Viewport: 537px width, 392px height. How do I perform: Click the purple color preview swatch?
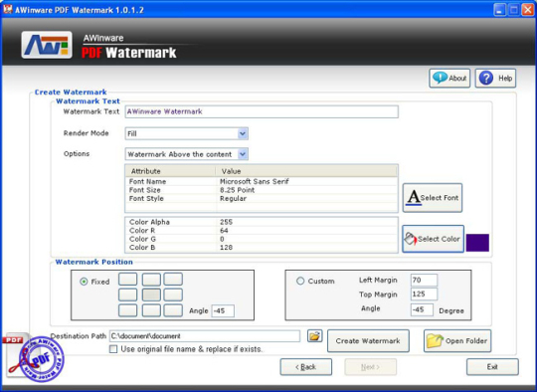tap(477, 243)
